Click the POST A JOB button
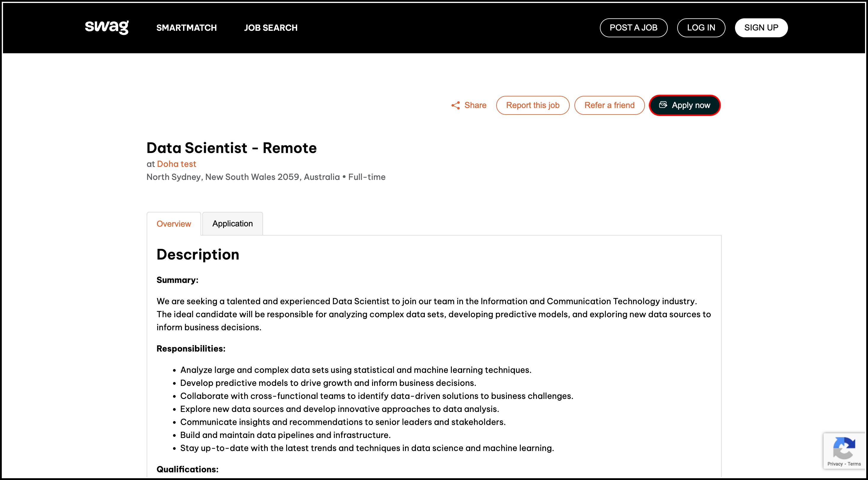 (633, 28)
